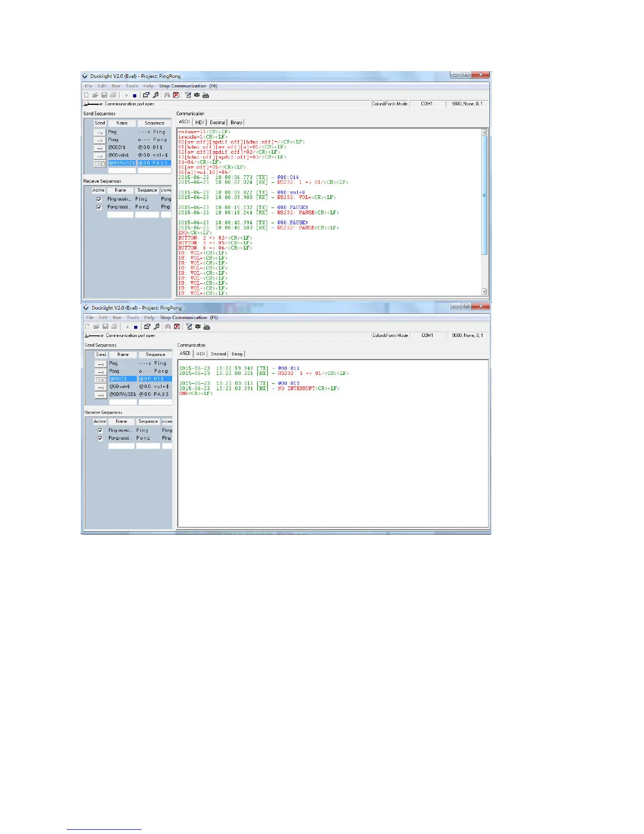Click the Open Project folder icon in lower window
644x834 pixels.
click(96, 327)
